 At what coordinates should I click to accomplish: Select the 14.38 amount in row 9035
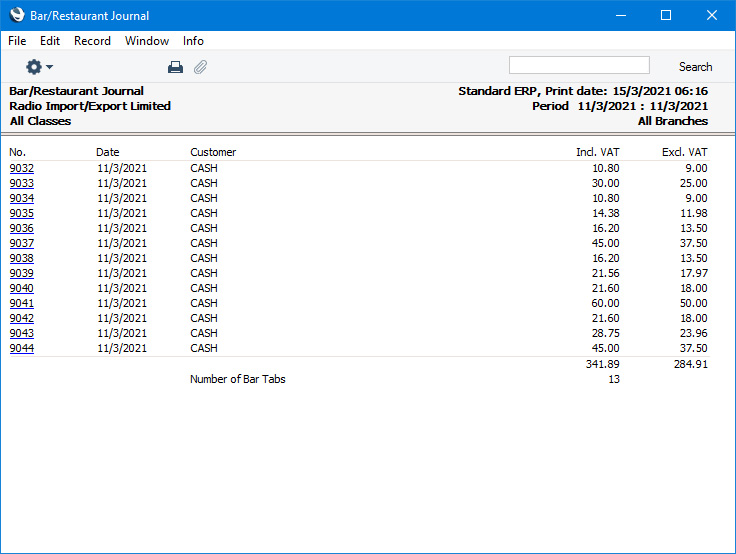pos(606,213)
